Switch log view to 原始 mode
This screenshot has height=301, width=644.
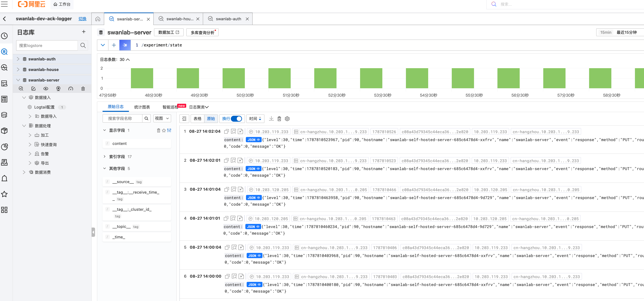(211, 119)
